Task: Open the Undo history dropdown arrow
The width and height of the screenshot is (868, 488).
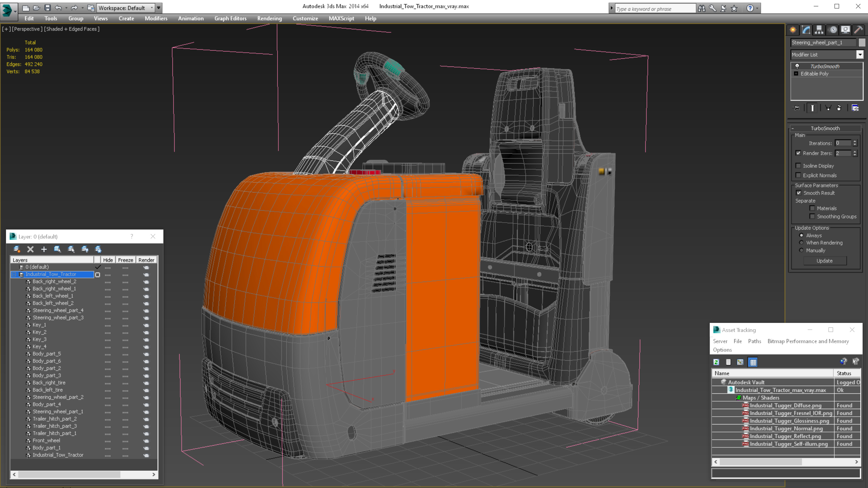Action: [x=66, y=8]
